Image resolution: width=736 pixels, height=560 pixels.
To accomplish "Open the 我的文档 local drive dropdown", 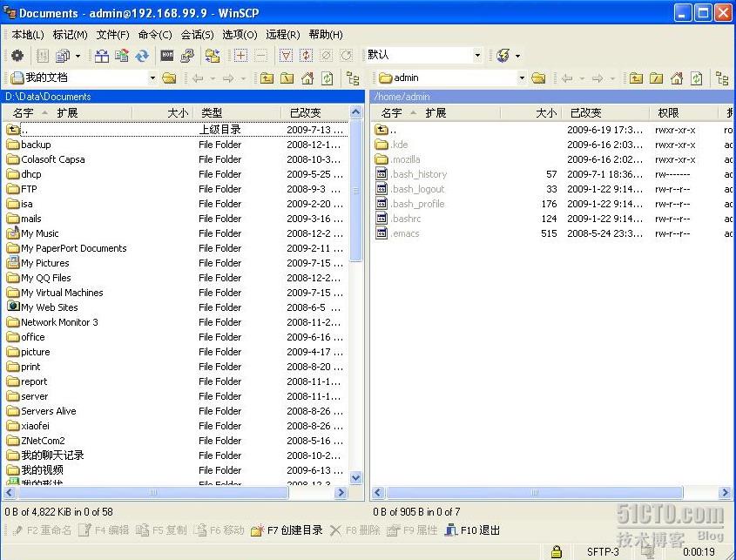I will [152, 78].
